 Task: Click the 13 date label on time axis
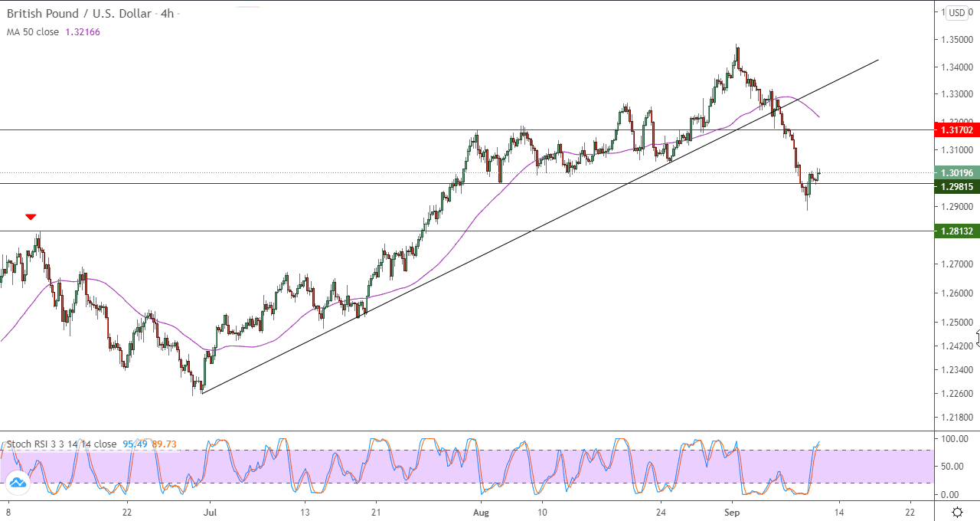click(305, 512)
